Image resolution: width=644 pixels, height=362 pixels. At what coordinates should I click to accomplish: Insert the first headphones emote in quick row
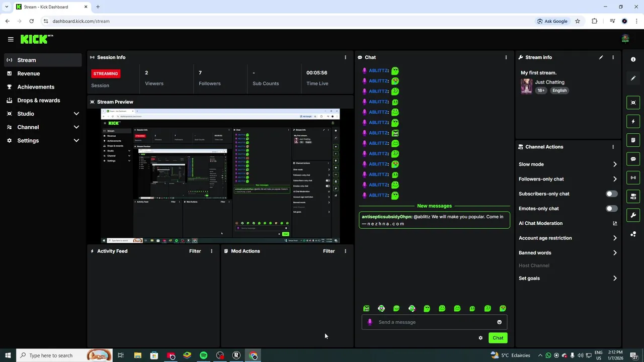click(381, 308)
